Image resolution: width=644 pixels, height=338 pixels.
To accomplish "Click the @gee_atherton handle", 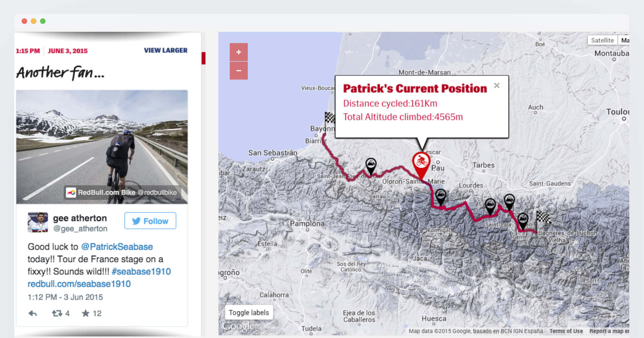I will [80, 229].
